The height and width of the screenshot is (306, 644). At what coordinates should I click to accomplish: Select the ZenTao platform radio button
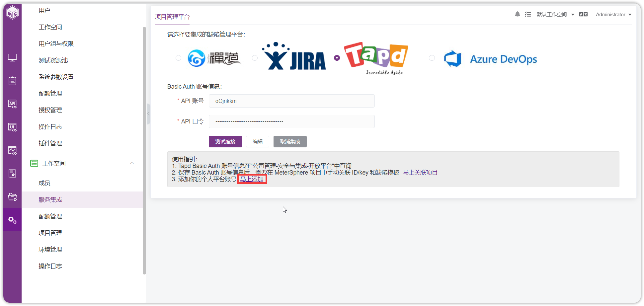pos(178,58)
